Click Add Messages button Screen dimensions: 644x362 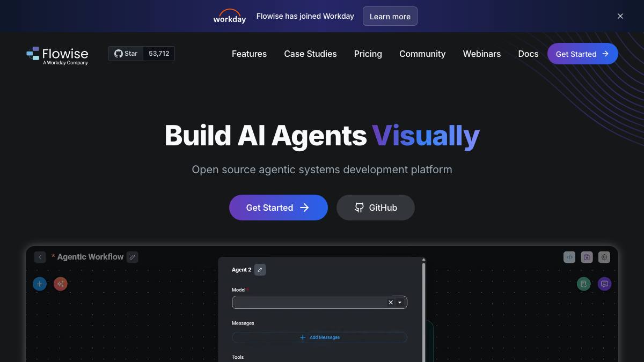click(x=319, y=337)
